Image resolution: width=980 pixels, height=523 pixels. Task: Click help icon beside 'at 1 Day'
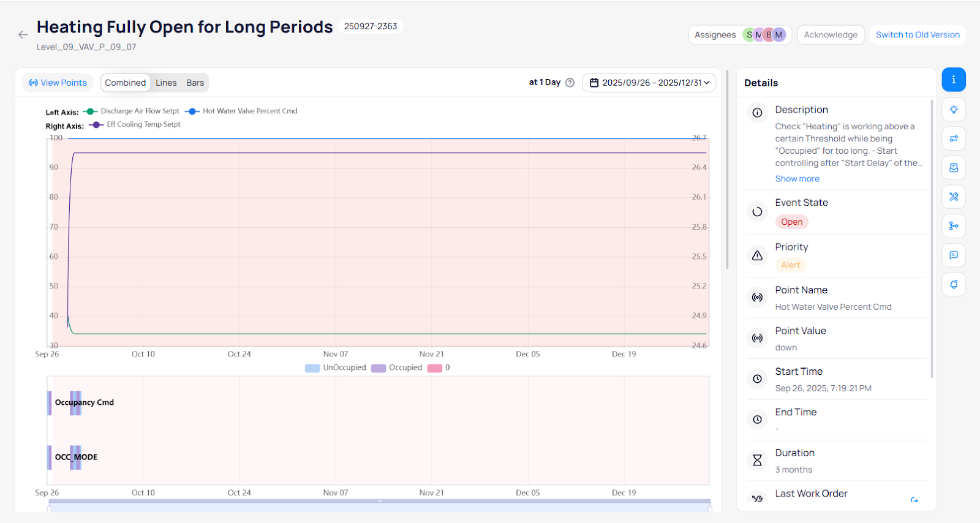click(x=570, y=83)
